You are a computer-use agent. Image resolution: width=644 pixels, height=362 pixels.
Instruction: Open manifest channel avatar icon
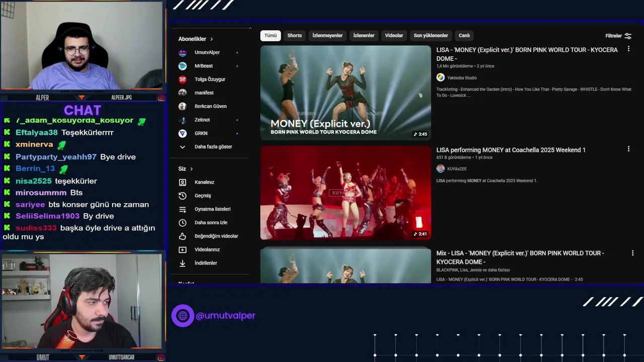(x=183, y=93)
